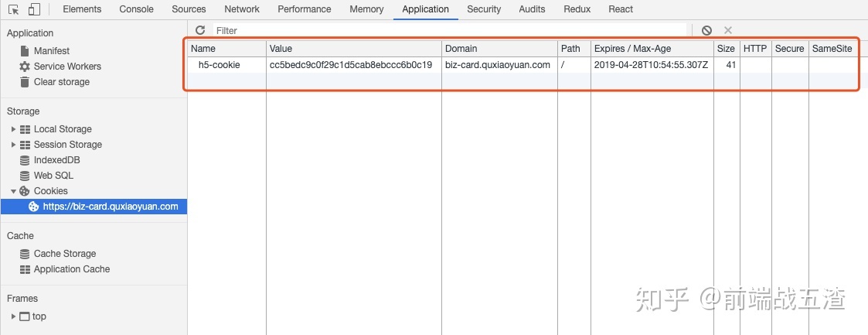Click the Cookies cookie icon
The image size is (868, 335).
25,191
